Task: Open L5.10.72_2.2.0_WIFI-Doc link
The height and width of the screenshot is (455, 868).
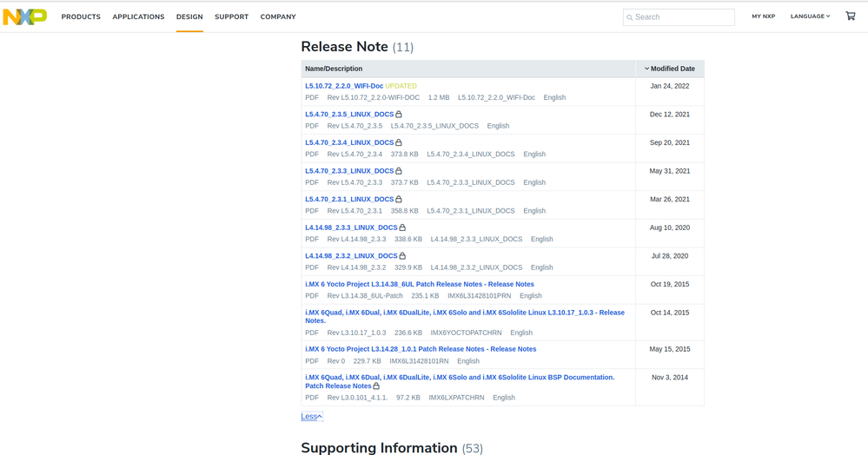Action: 344,86
